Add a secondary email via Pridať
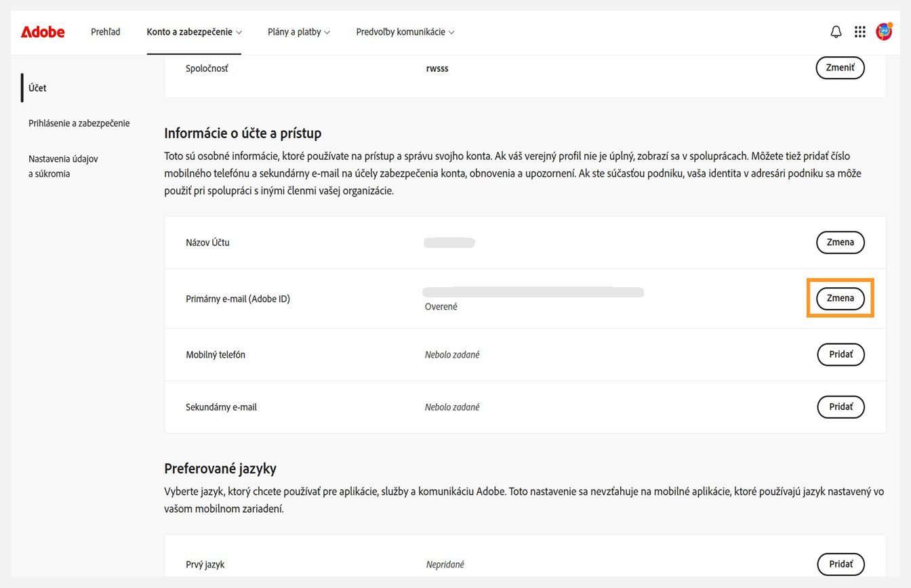This screenshot has width=911, height=588. (841, 406)
